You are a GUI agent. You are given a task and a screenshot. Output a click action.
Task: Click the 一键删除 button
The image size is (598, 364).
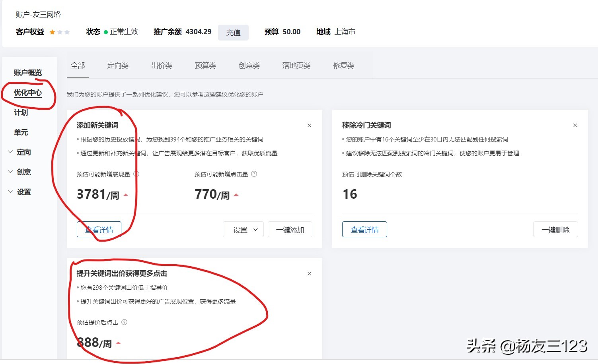(555, 229)
